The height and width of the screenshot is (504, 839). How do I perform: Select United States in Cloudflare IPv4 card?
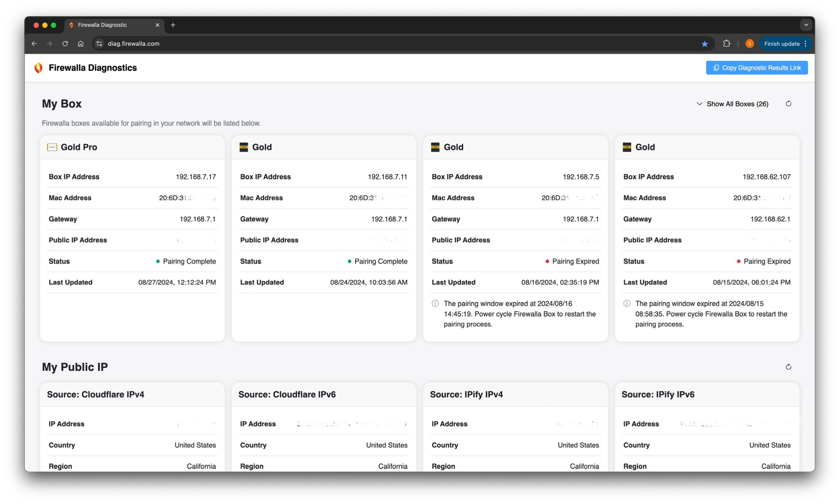(195, 445)
